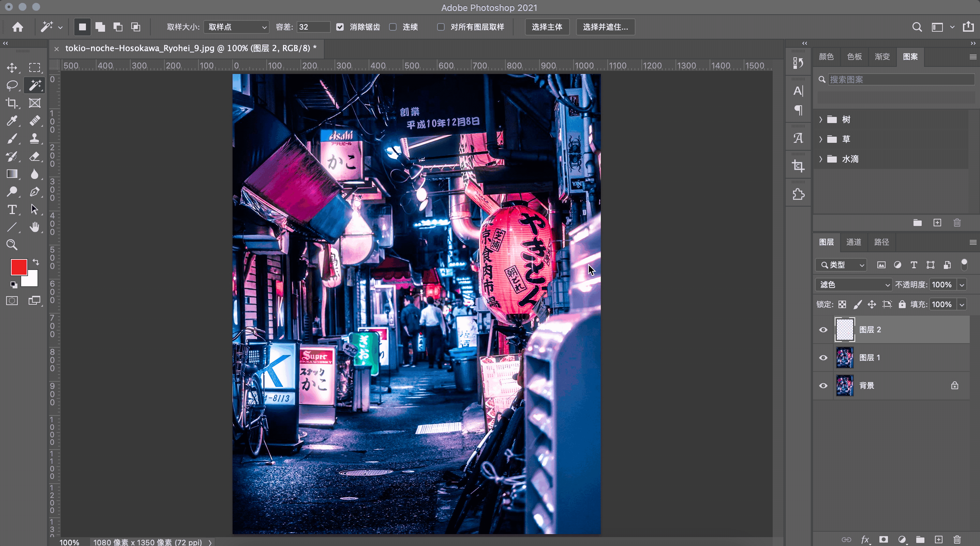Uncheck the 消除锯齿 anti-alias checkbox

click(340, 27)
